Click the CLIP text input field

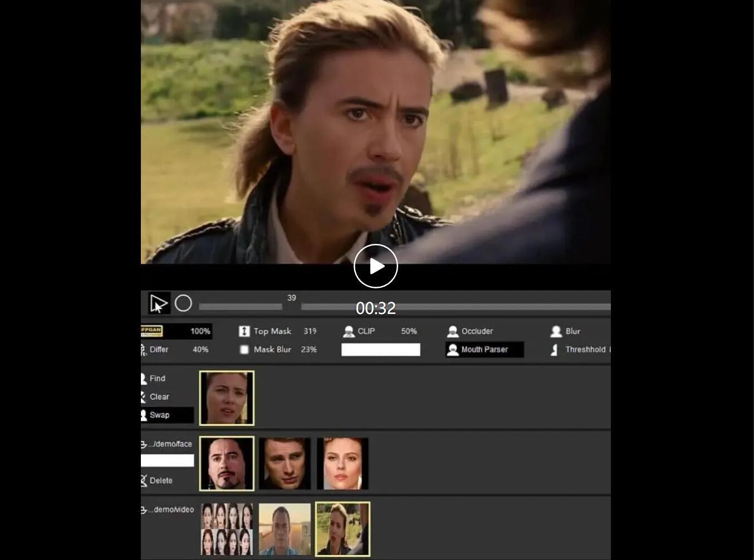pyautogui.click(x=381, y=350)
